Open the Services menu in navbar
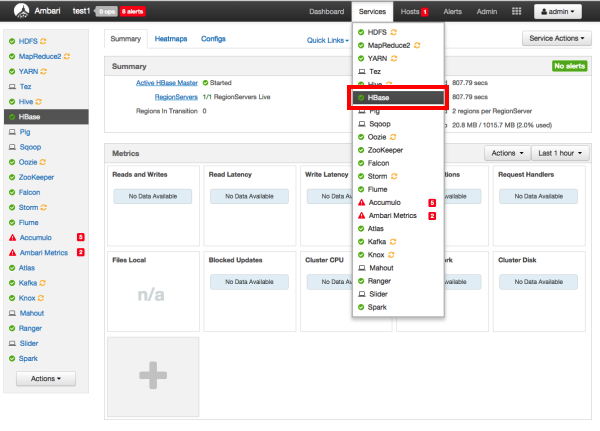Viewport: 600px width, 431px height. point(372,11)
